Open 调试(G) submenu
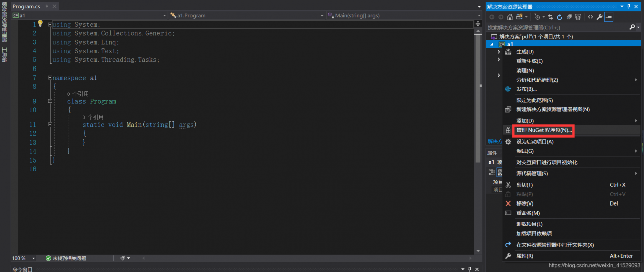 click(572, 151)
